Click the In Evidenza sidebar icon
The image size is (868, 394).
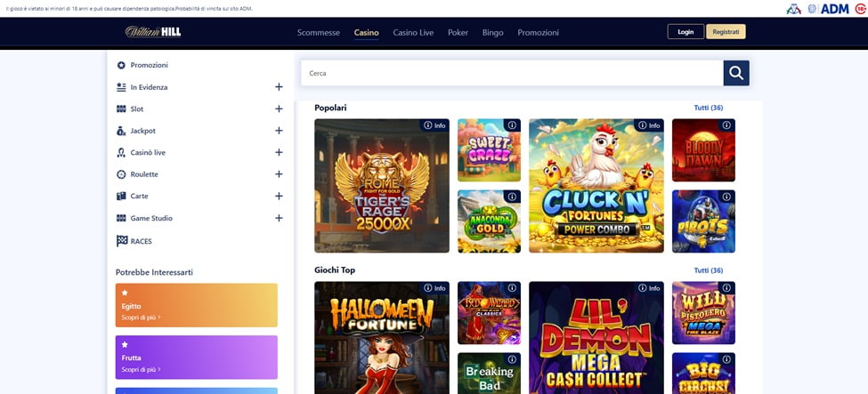tap(121, 87)
